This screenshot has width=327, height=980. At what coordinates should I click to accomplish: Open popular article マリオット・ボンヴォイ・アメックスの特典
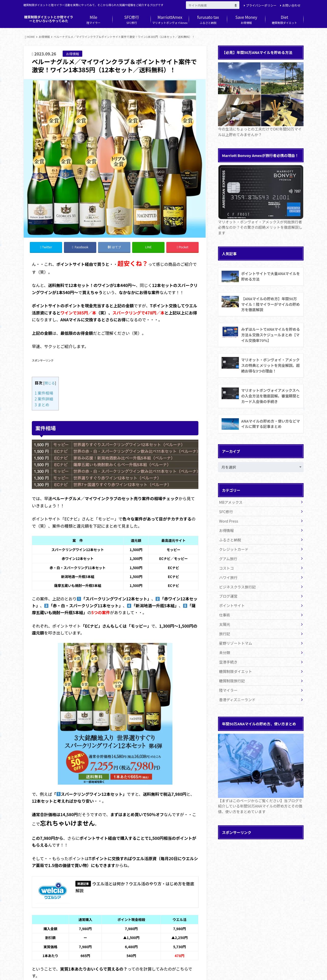point(260,365)
